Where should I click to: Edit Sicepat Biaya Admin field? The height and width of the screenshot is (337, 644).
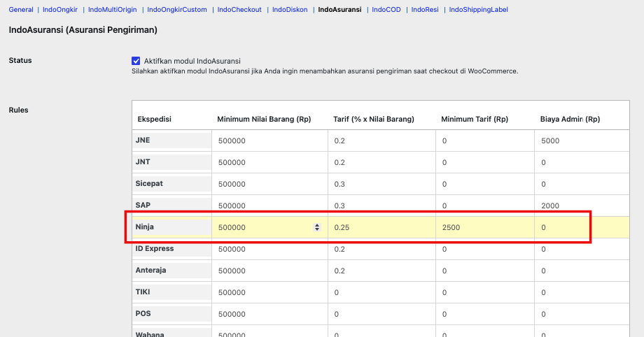(582, 185)
